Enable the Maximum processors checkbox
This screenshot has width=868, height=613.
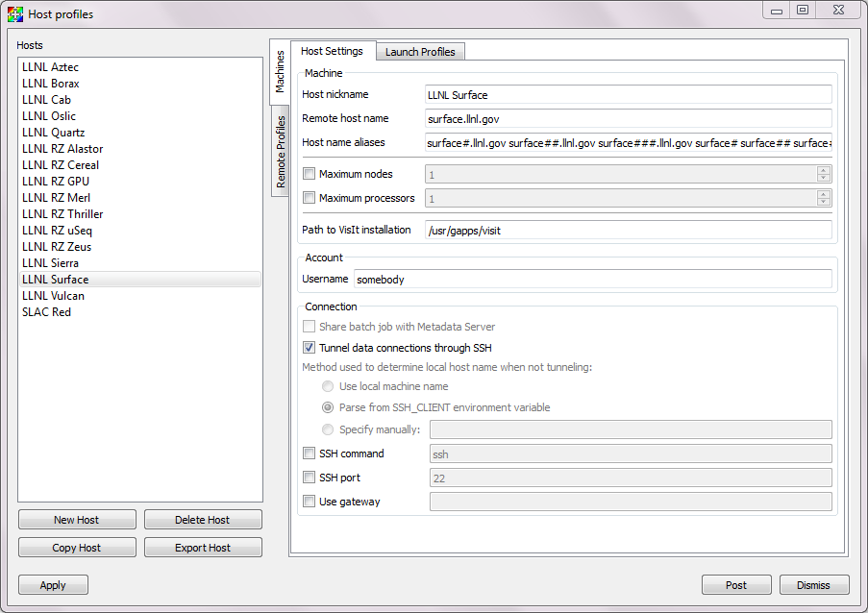coord(309,198)
